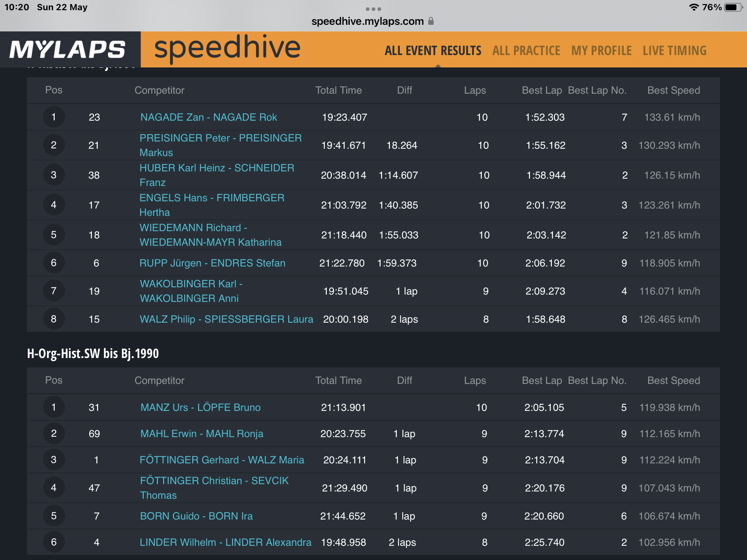Open the MY PROFILE tab
This screenshot has height=560, width=747.
click(x=601, y=51)
